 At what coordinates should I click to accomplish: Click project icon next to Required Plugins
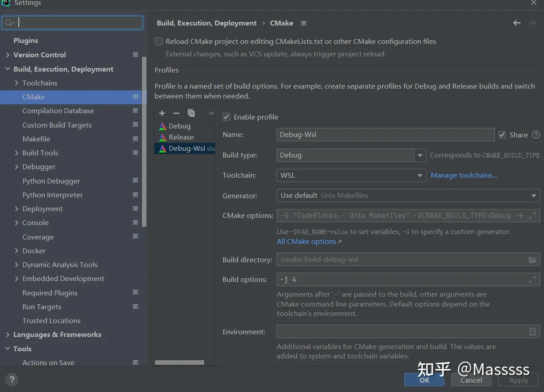[x=136, y=292]
